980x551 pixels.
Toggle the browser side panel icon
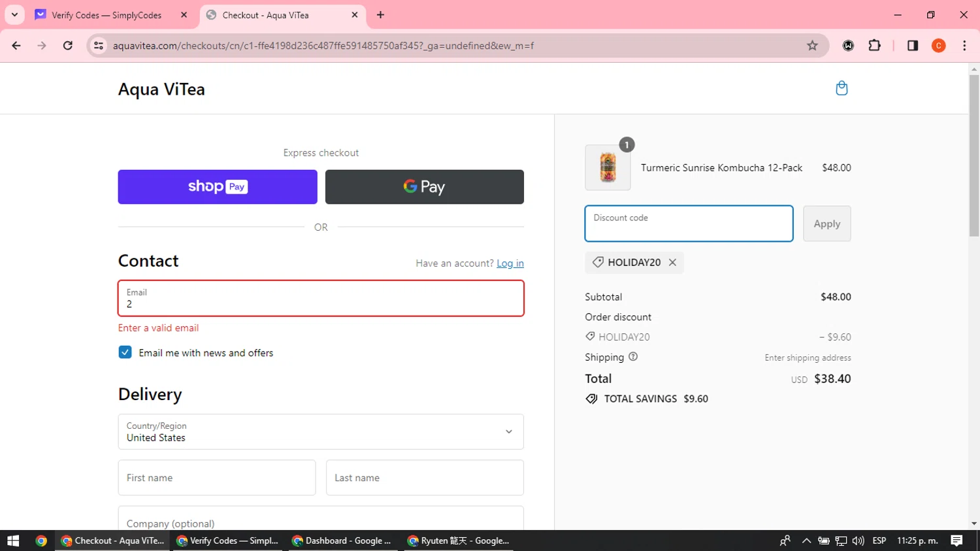913,46
